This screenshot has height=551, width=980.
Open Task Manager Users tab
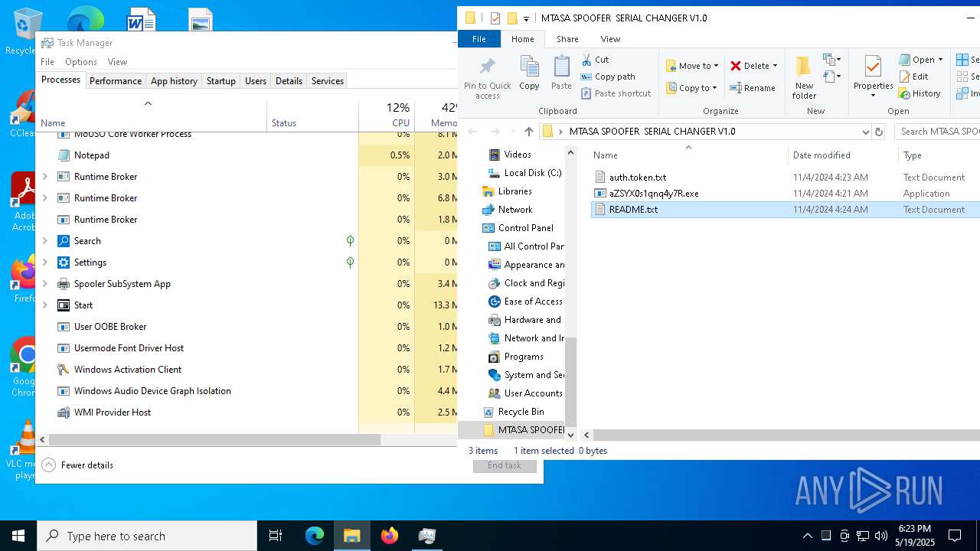256,81
